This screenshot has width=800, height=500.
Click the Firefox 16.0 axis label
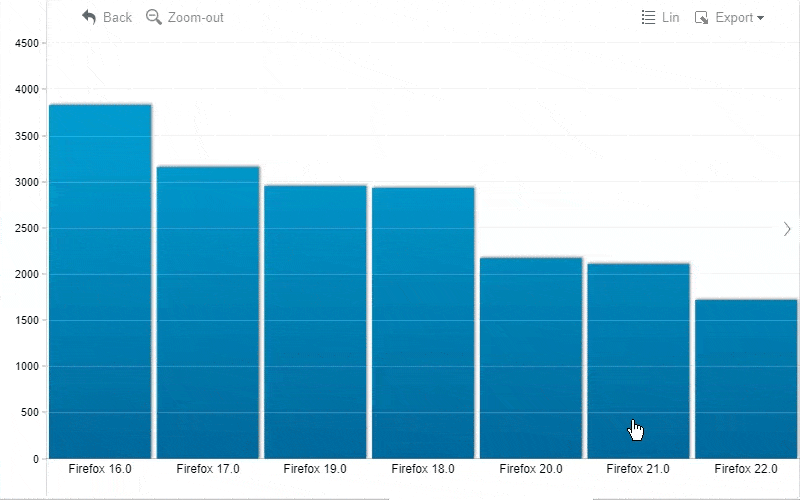[x=100, y=469]
